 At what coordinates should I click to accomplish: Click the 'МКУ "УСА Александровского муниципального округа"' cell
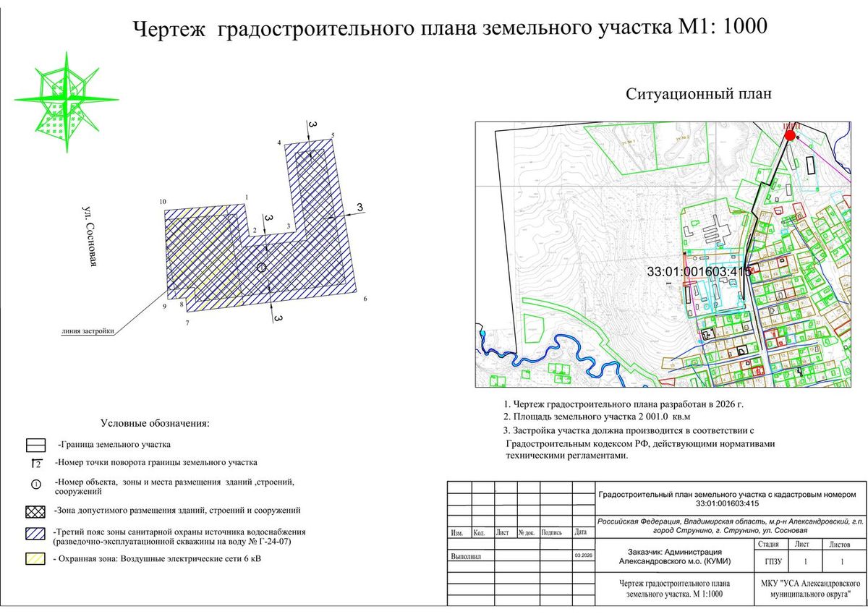pos(809,589)
